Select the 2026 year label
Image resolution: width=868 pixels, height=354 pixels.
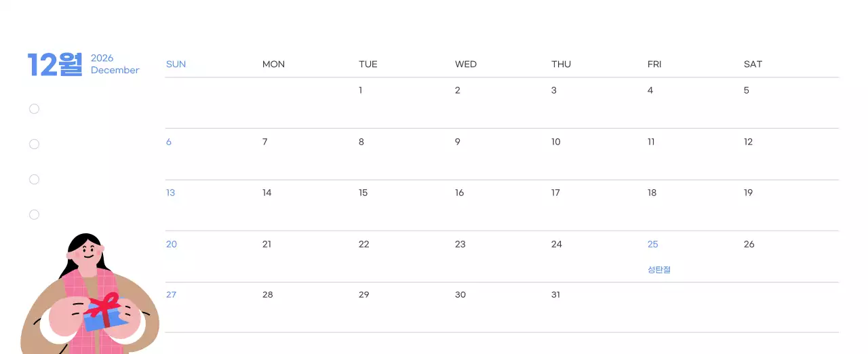point(102,58)
